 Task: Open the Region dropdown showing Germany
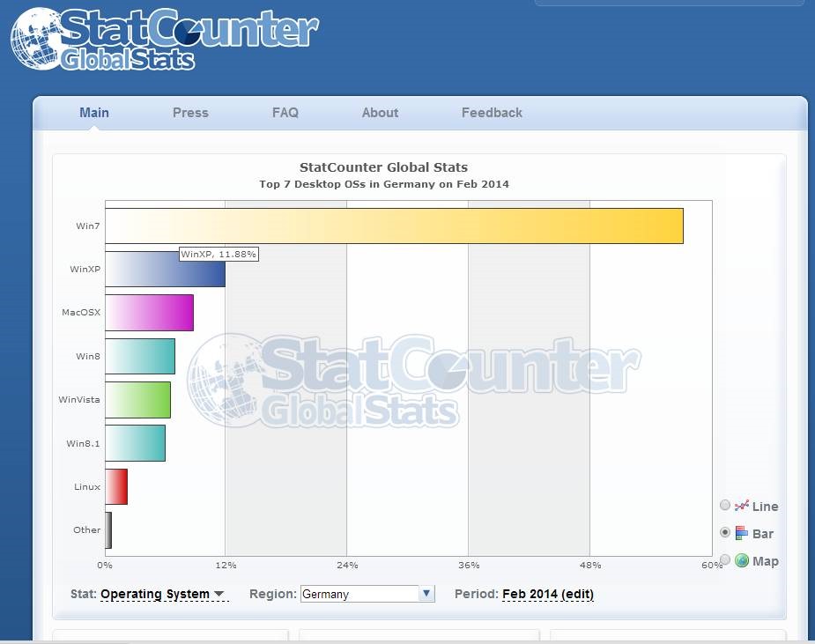coord(367,594)
